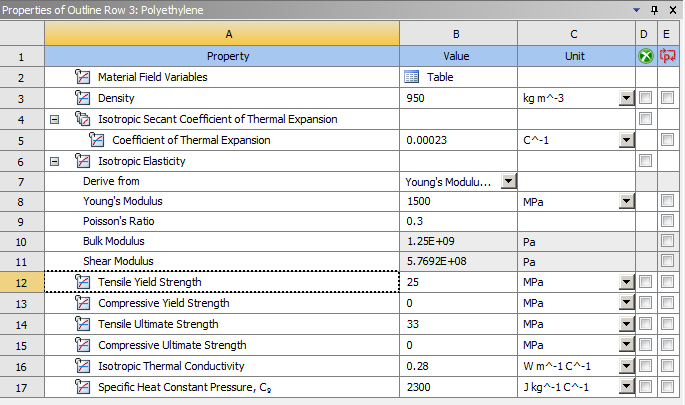Select the Tensile Yield Strength property cell
This screenshot has width=685, height=405.
(222, 282)
